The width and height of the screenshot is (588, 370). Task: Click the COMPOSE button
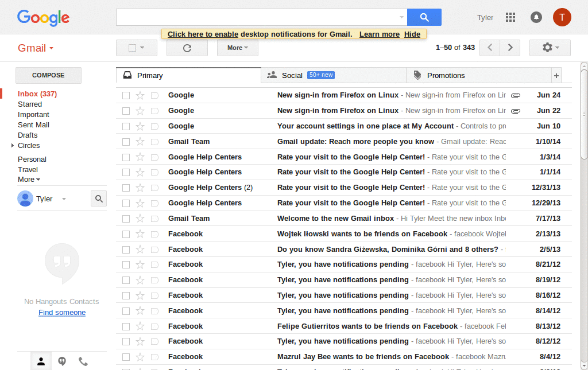pyautogui.click(x=48, y=75)
